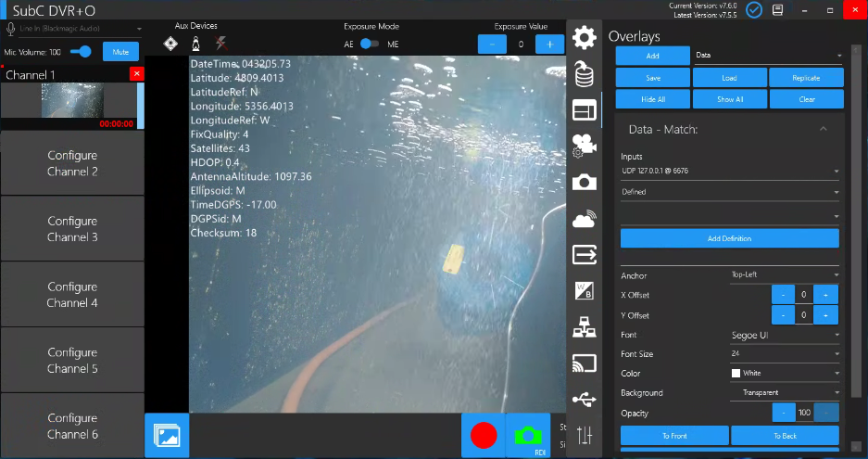This screenshot has height=459, width=868.
Task: Collapse the Data - Match section
Action: pyautogui.click(x=823, y=129)
